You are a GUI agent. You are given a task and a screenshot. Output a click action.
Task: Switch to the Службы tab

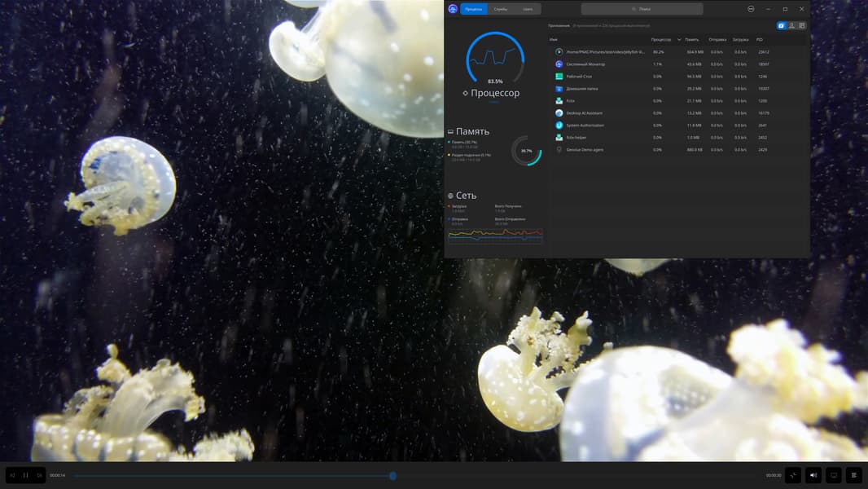tap(500, 9)
